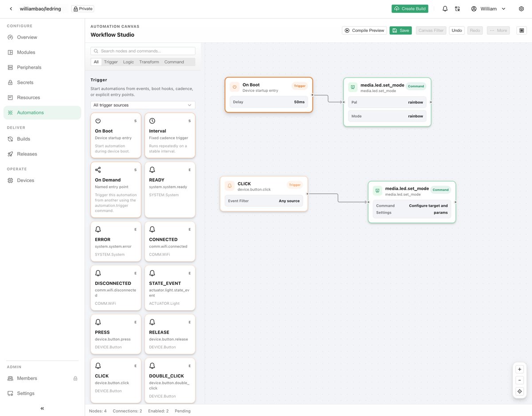Click the bell icon on the STATE_EVENT card

[x=152, y=273]
